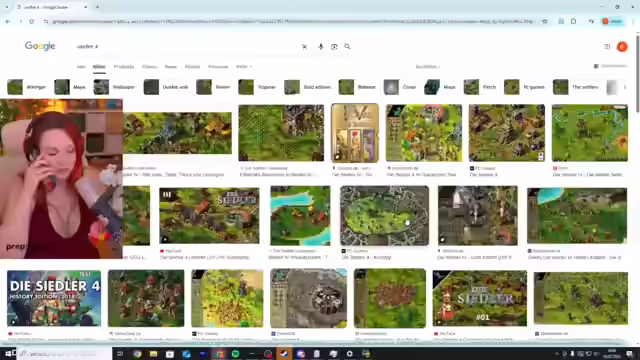
Task: Start voice search with the microphone icon
Action: click(x=321, y=47)
